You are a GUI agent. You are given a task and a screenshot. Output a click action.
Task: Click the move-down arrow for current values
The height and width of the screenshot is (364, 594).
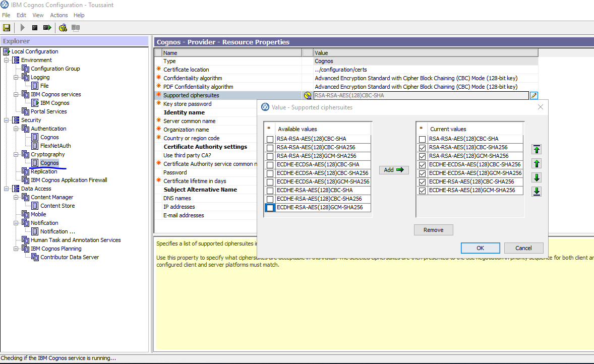point(537,177)
